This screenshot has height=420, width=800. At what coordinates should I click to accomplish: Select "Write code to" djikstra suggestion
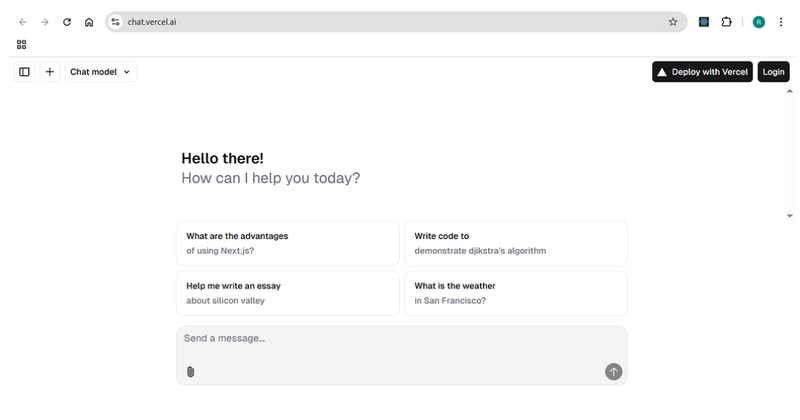516,243
